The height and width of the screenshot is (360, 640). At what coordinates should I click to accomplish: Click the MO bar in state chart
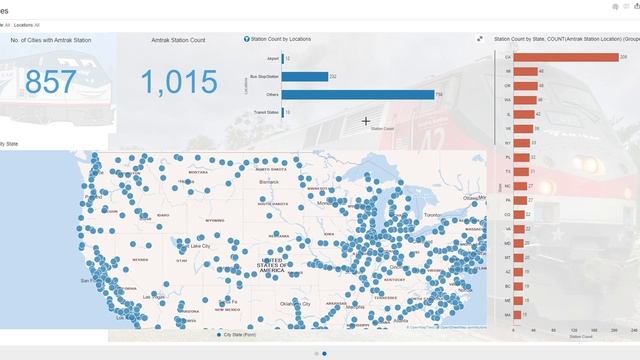pos(519,243)
